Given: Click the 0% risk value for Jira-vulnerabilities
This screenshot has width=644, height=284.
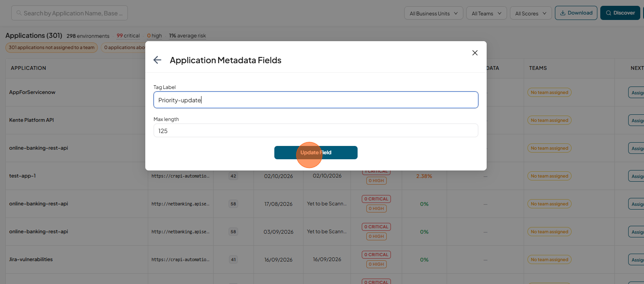Looking at the screenshot, I should point(424,259).
